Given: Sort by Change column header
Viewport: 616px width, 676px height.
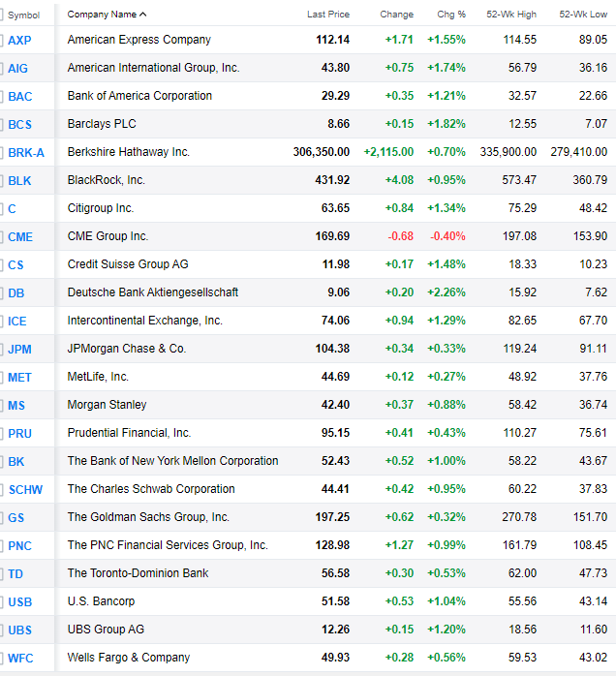Looking at the screenshot, I should click(396, 15).
